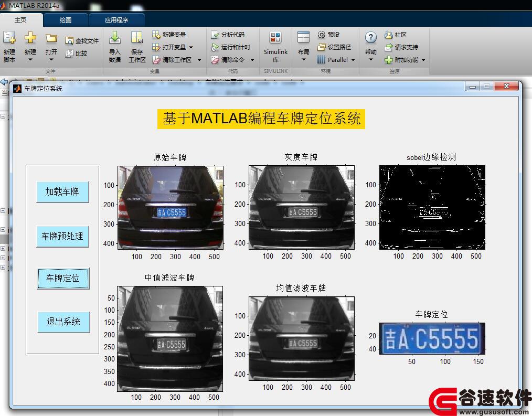Click the grayscale plate (灰度车牌) image
The height and width of the screenshot is (416, 532).
pyautogui.click(x=302, y=207)
